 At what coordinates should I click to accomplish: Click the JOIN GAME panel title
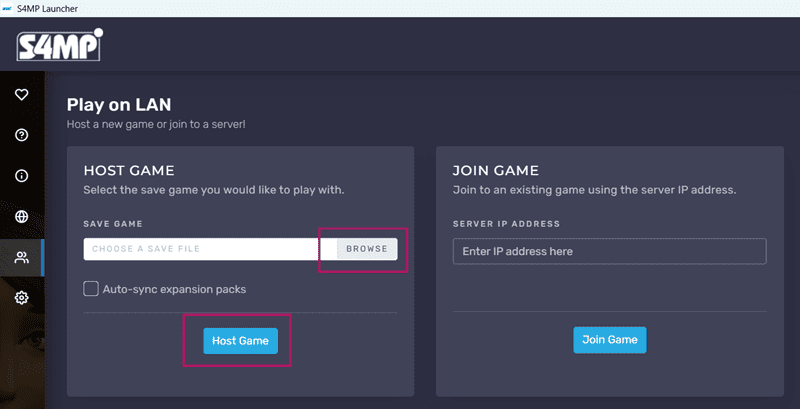(x=496, y=170)
